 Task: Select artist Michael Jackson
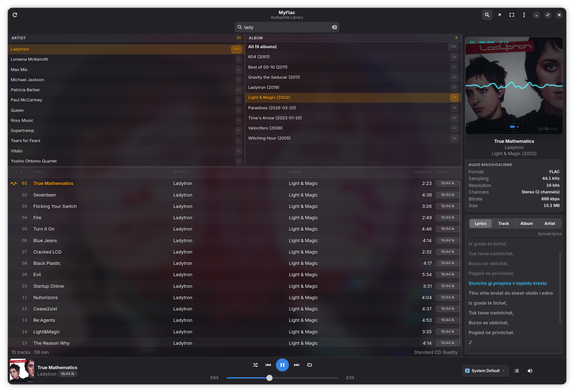[126, 80]
